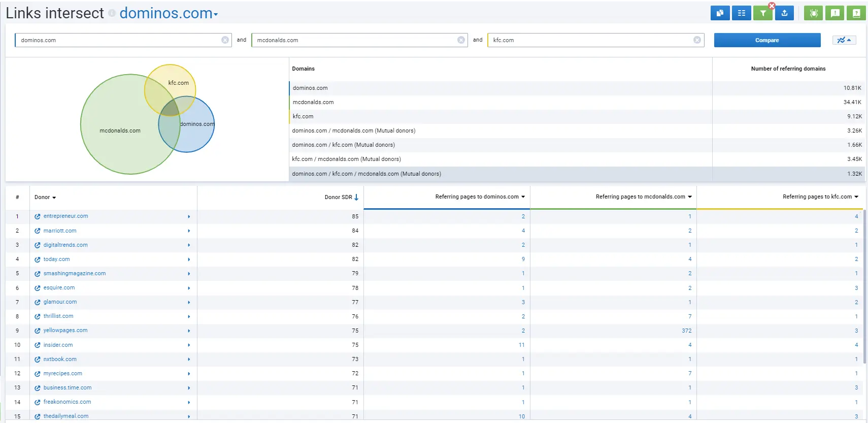Open the feedback speech bubble icon
This screenshot has width=868, height=423.
[x=835, y=13]
